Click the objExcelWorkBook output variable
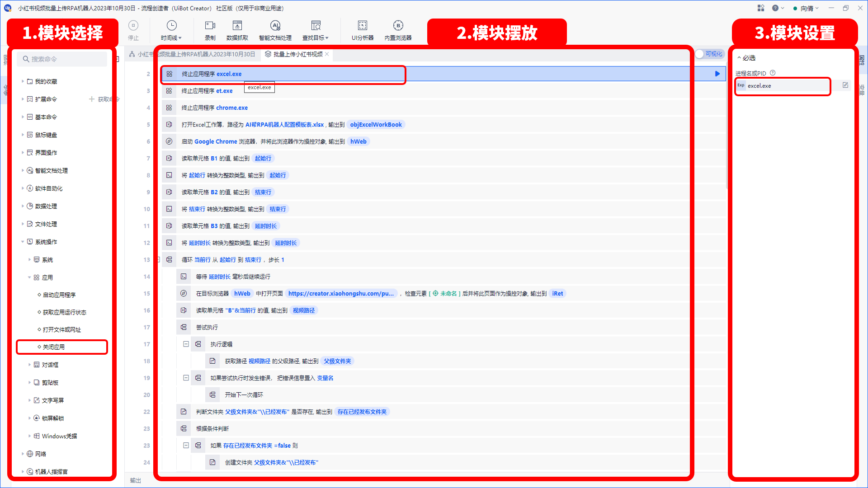868x488 pixels. [376, 125]
